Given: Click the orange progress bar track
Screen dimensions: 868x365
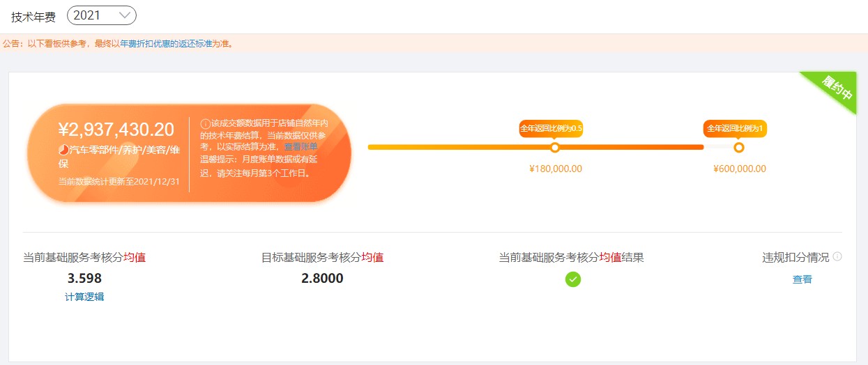Looking at the screenshot, I should point(536,148).
